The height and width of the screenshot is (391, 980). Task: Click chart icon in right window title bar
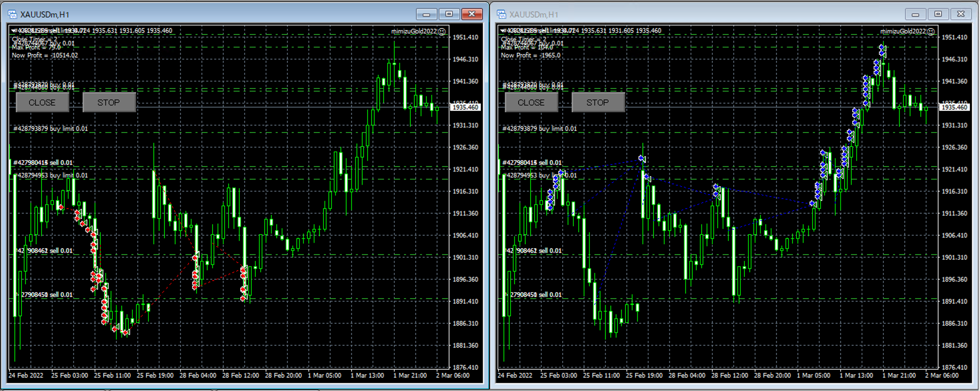click(502, 14)
